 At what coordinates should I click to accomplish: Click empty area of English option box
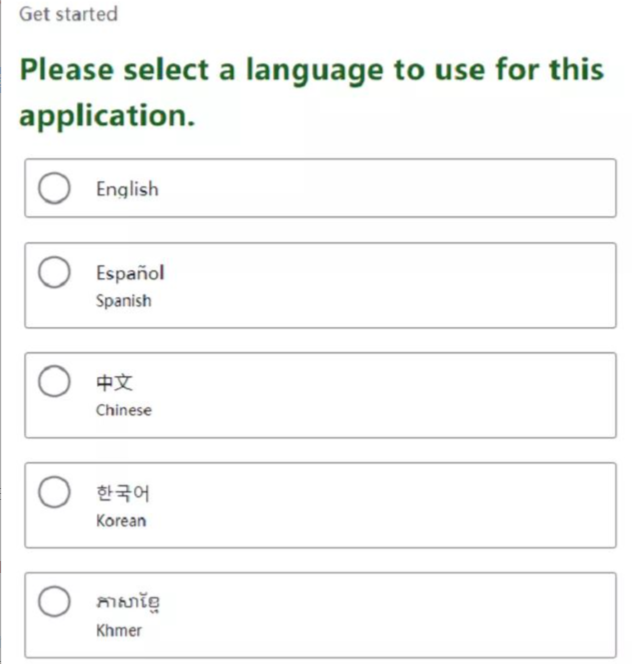[400, 188]
